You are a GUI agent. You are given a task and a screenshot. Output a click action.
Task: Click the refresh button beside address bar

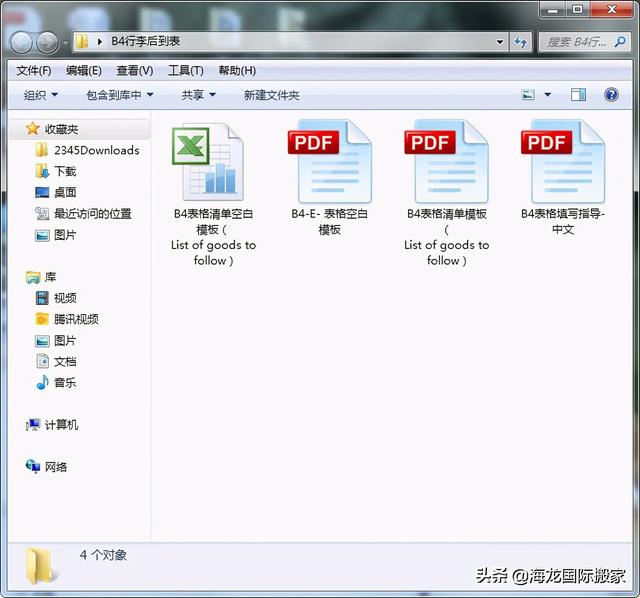520,42
